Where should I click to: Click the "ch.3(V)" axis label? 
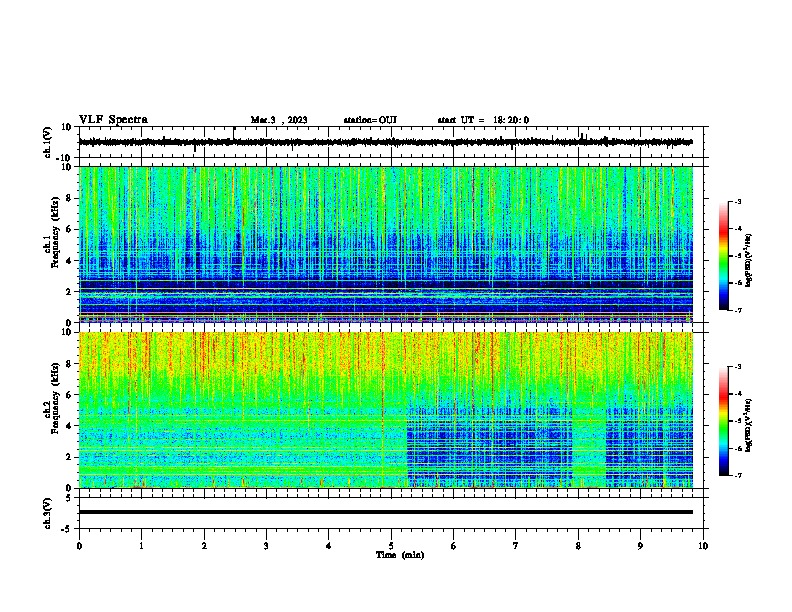click(x=48, y=514)
